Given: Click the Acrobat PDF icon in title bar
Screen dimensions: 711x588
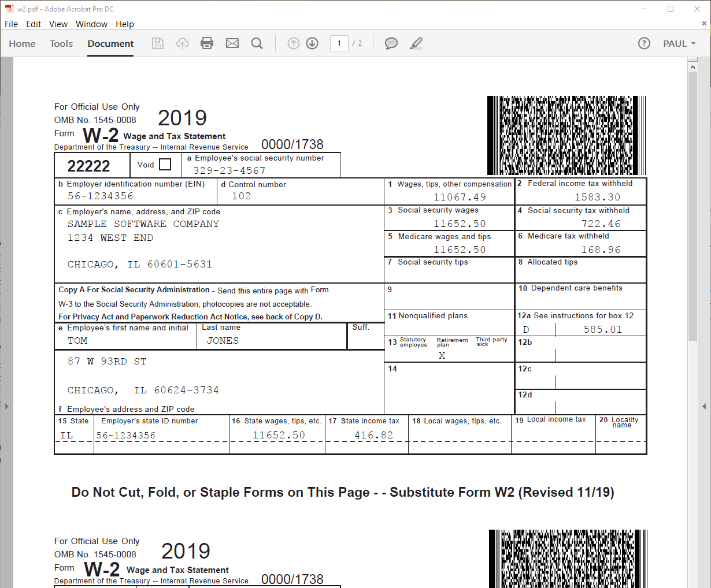Looking at the screenshot, I should tap(9, 9).
